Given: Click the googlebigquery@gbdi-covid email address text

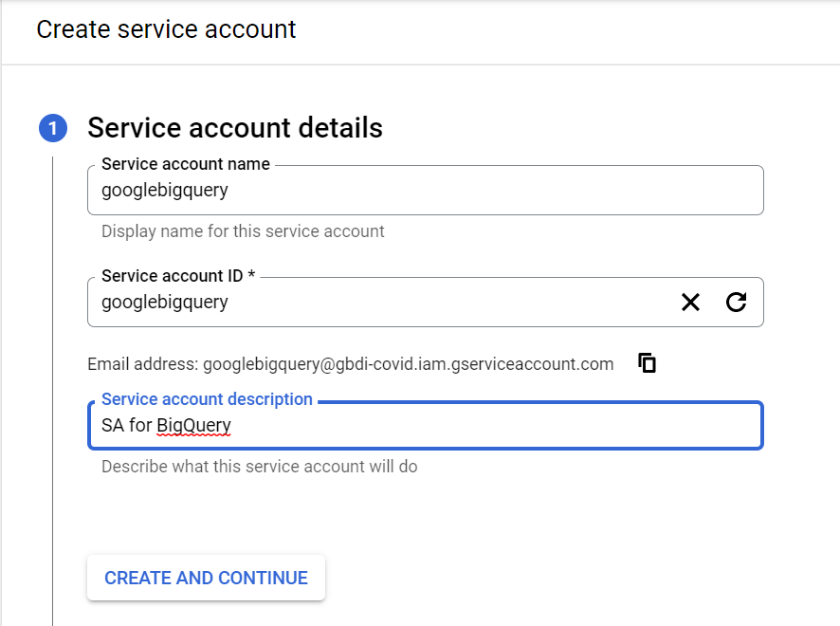Looking at the screenshot, I should pyautogui.click(x=408, y=364).
